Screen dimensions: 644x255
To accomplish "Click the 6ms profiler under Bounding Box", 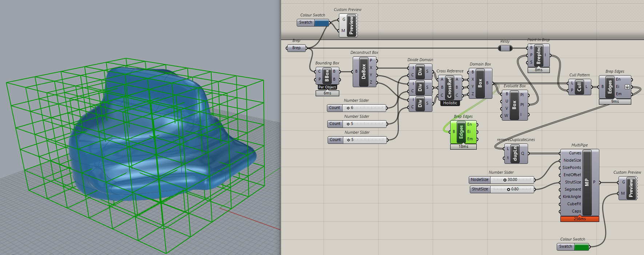I will point(327,93).
